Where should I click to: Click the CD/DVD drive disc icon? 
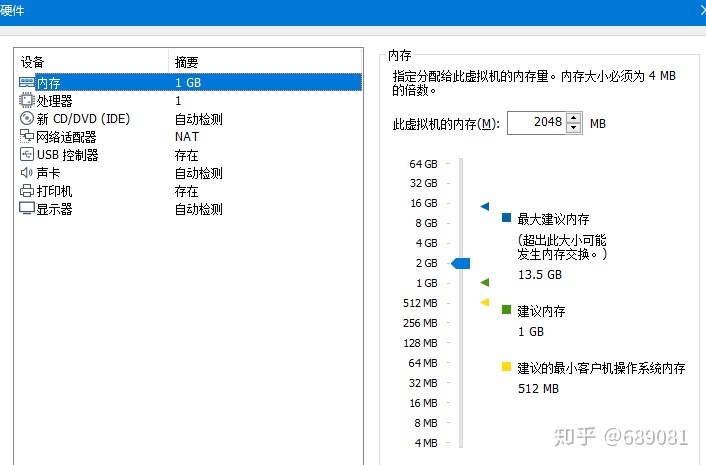[x=27, y=118]
